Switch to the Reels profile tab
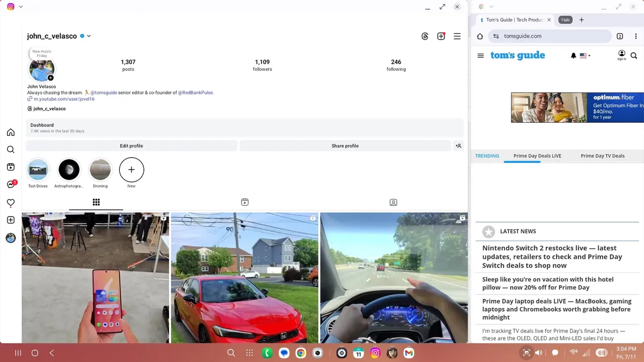 (x=245, y=202)
